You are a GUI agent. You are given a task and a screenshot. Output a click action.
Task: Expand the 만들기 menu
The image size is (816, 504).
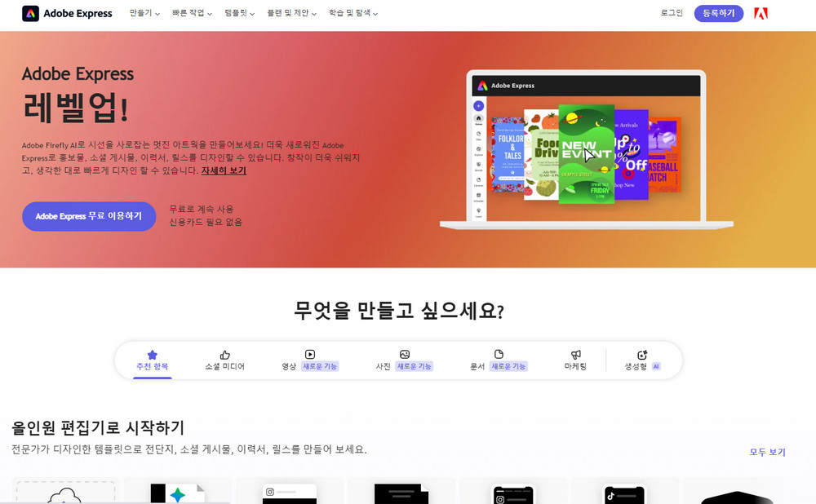144,13
